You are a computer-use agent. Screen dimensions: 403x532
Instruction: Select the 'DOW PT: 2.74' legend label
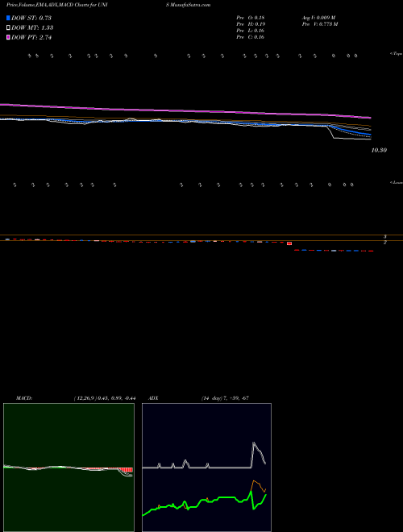click(x=31, y=38)
